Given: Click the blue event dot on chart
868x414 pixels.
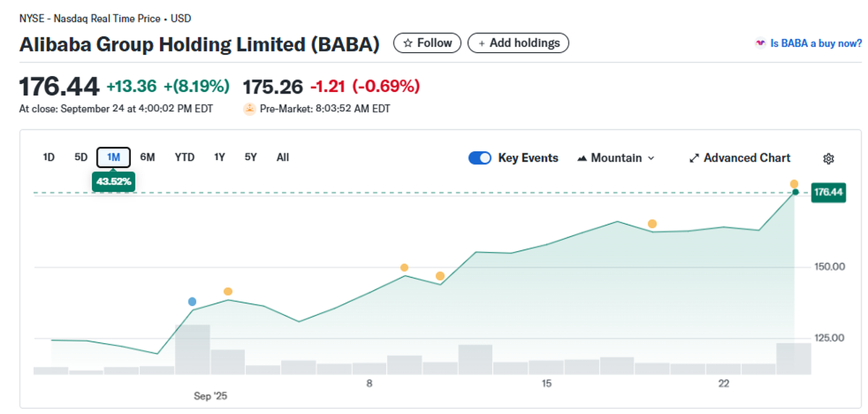Looking at the screenshot, I should pos(192,301).
